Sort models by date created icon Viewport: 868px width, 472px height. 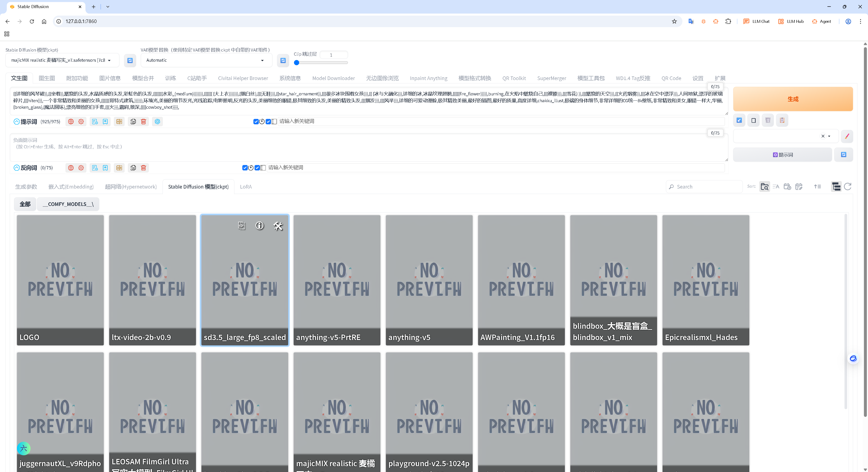coord(787,187)
